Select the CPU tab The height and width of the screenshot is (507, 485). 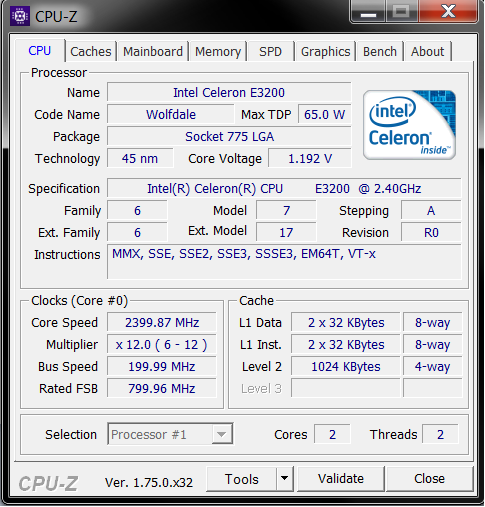click(x=40, y=51)
